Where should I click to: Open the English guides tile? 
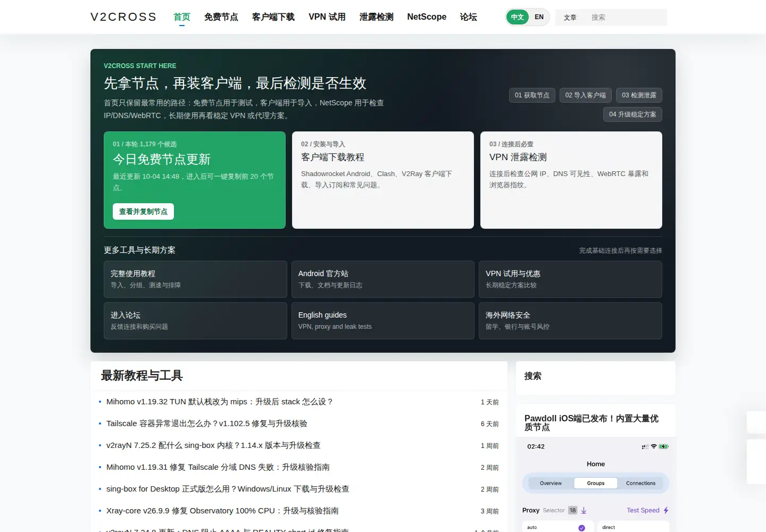(x=383, y=321)
